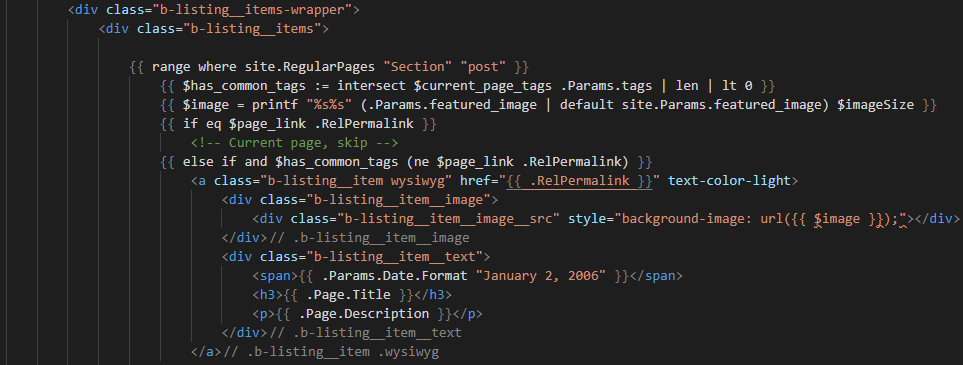Click "b-listing__item__image" class string
Viewport: 963px width, 365px height.
[402, 200]
